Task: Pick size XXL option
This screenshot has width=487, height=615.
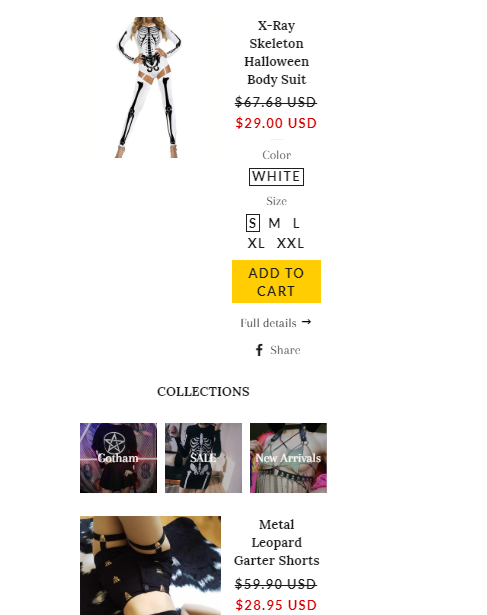Action: (291, 243)
